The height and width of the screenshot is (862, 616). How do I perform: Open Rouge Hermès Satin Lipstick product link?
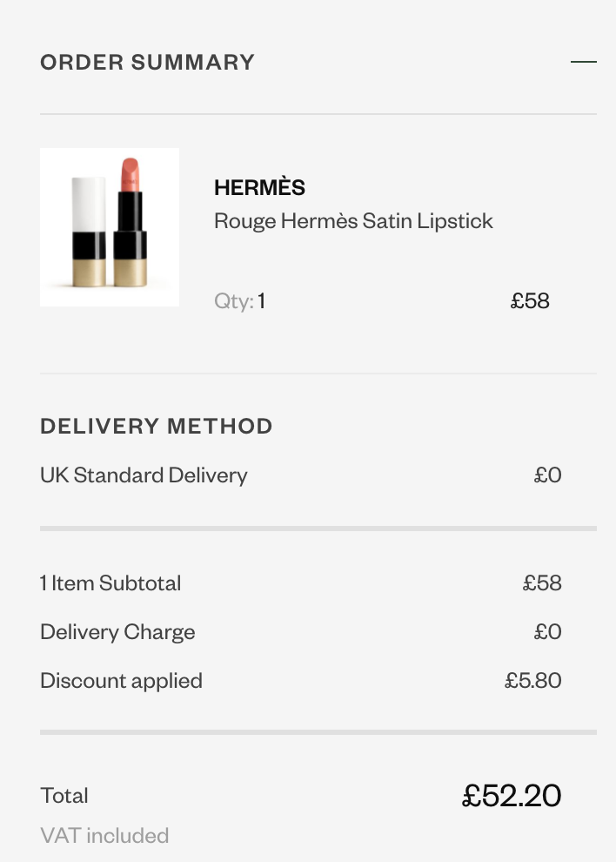point(353,221)
